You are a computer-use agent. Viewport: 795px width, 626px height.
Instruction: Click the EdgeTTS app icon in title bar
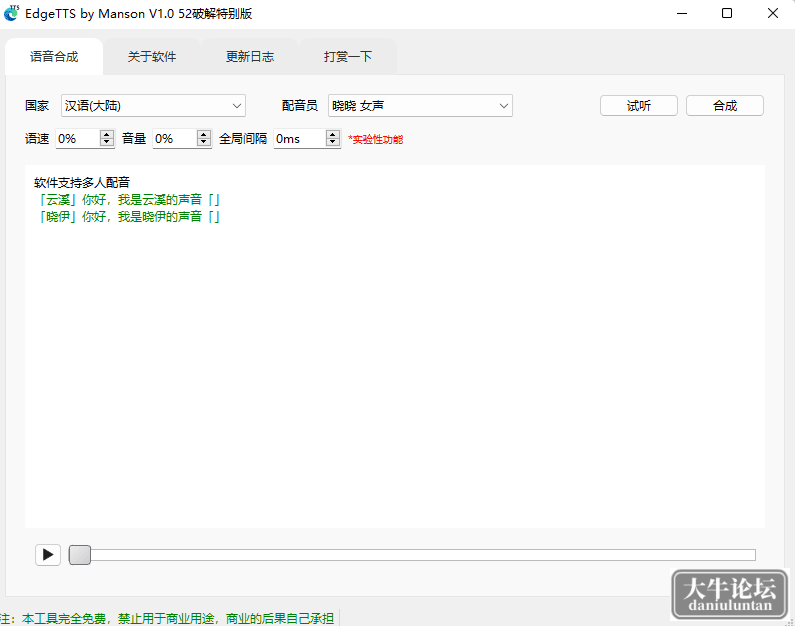tap(11, 13)
